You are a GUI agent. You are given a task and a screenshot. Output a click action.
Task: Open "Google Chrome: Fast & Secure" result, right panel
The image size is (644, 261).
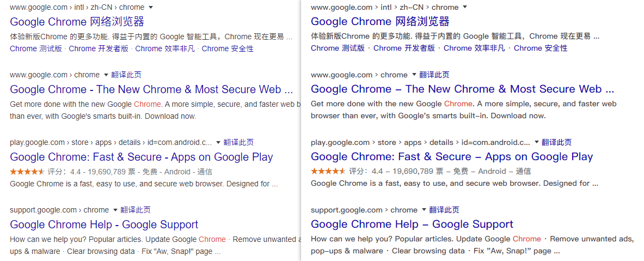tap(451, 157)
